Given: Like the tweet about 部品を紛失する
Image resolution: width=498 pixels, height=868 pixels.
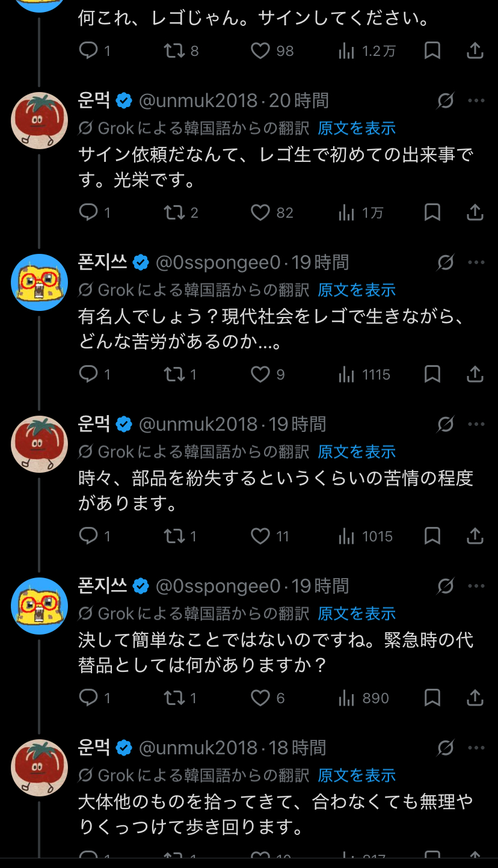Looking at the screenshot, I should [x=260, y=537].
